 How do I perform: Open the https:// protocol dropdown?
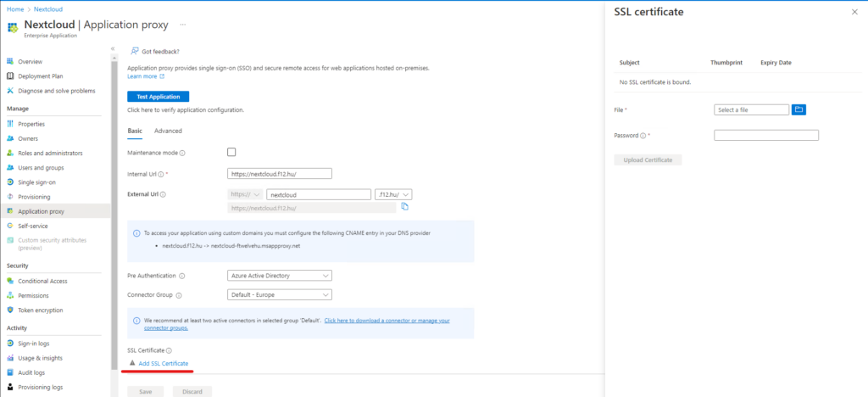pyautogui.click(x=245, y=194)
